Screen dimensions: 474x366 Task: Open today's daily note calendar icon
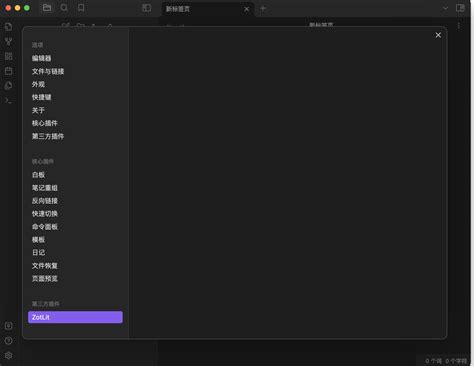coord(9,71)
